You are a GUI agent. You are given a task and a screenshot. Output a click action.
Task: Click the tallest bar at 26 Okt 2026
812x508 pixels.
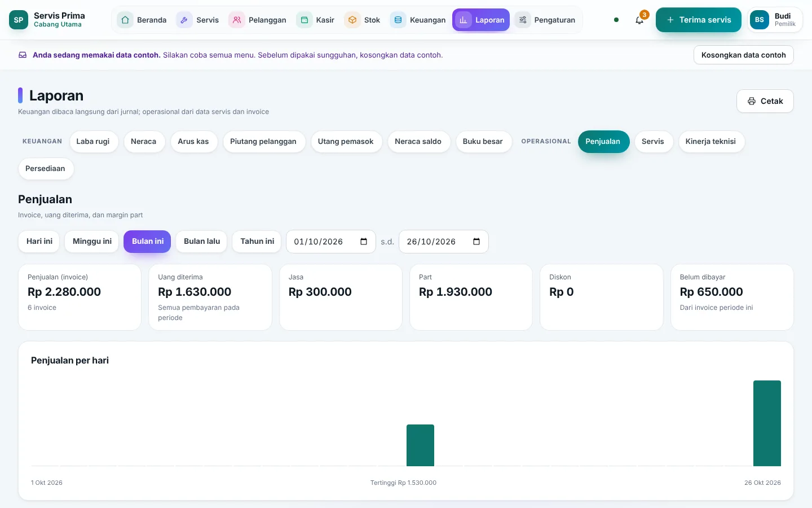(x=767, y=423)
